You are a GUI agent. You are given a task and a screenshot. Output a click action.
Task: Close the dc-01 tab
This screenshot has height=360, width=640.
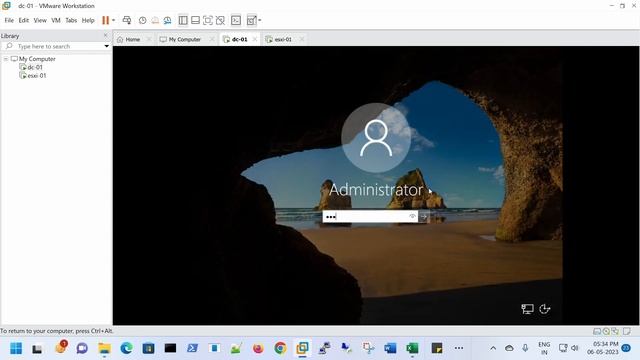click(x=255, y=39)
